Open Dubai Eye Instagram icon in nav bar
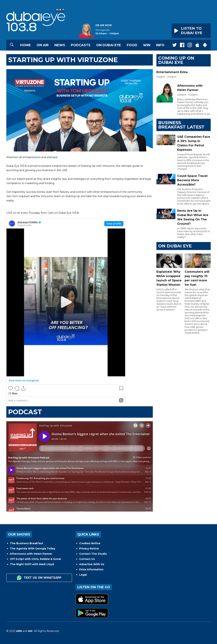This screenshot has width=217, height=644. tap(190, 45)
